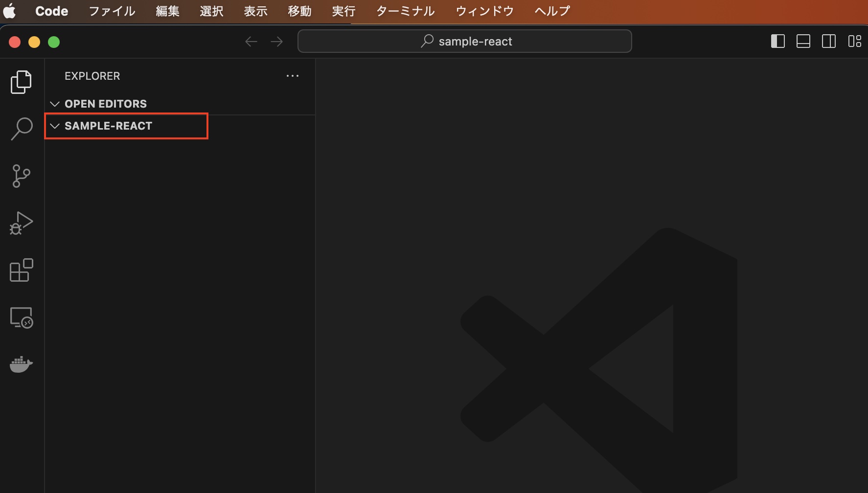
Task: Open the Code application menu
Action: 52,11
